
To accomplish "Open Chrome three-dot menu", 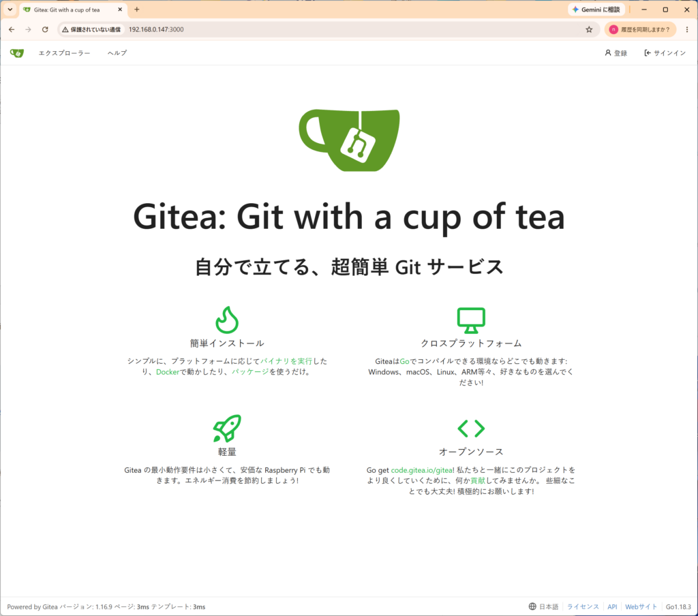I will pos(687,29).
